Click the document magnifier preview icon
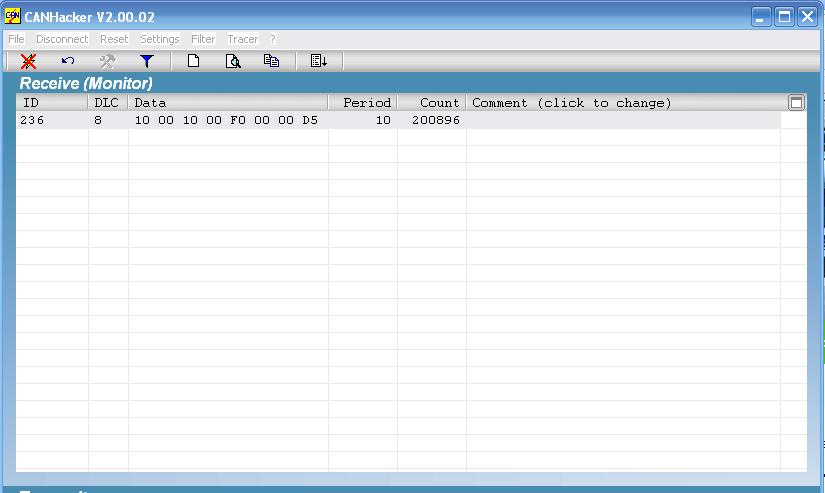 (233, 62)
